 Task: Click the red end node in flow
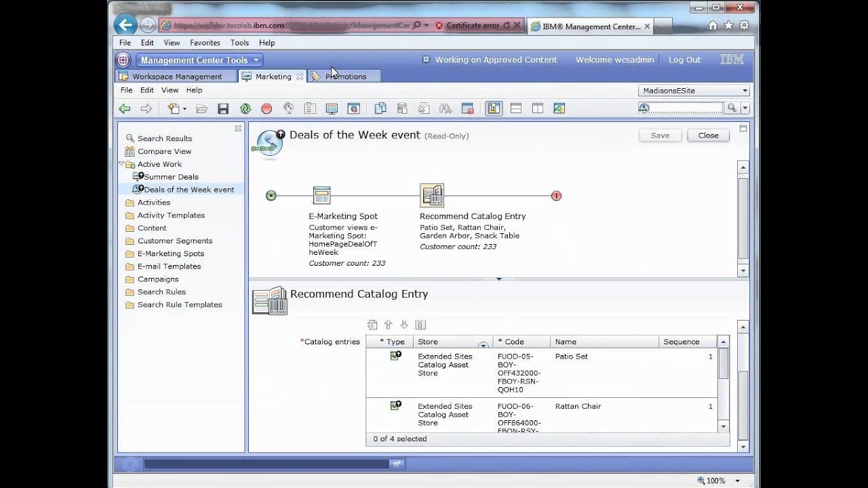pos(556,196)
